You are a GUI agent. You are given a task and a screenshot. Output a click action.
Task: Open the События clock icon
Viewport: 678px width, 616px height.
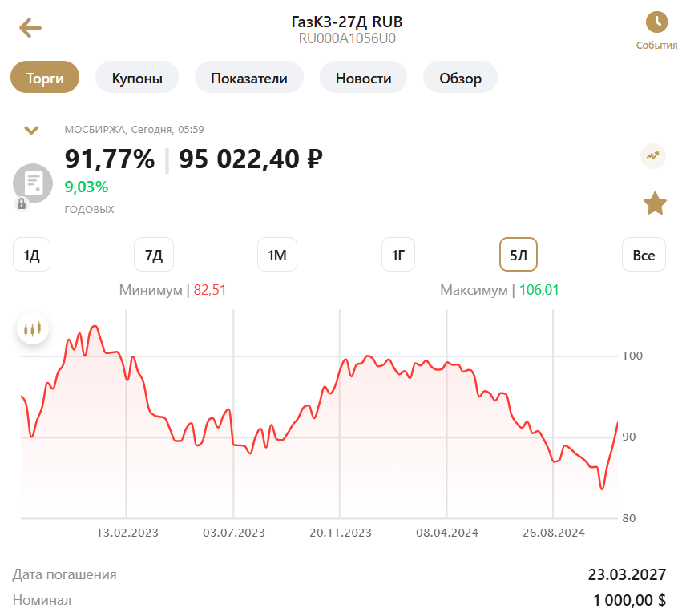(656, 22)
